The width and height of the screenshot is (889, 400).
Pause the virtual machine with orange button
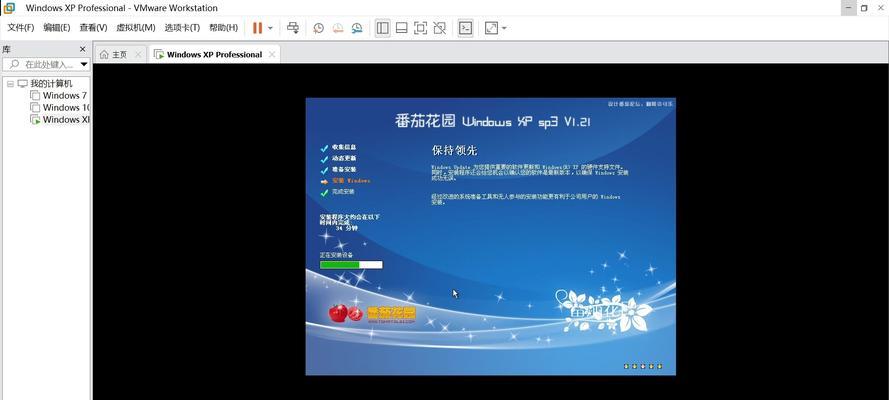coord(257,28)
